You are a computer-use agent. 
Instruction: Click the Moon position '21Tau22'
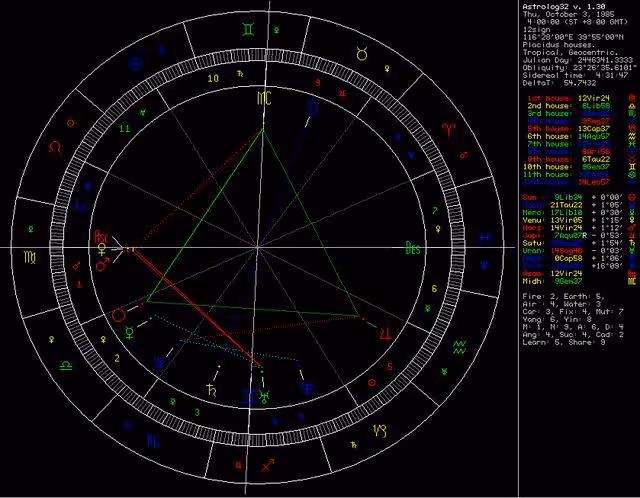tap(566, 205)
